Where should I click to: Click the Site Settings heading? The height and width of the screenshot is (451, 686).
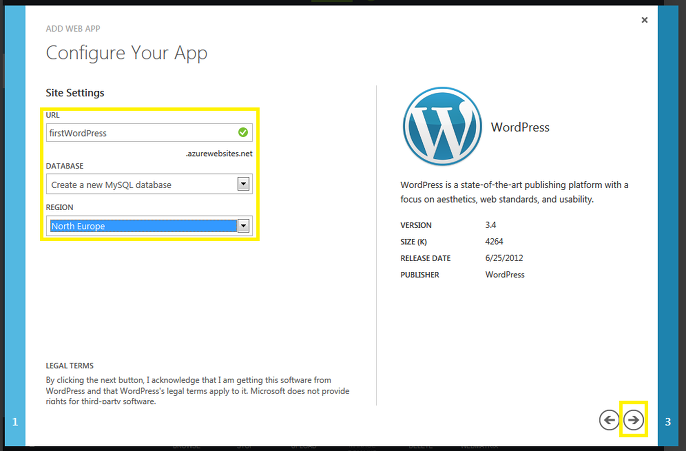[75, 93]
